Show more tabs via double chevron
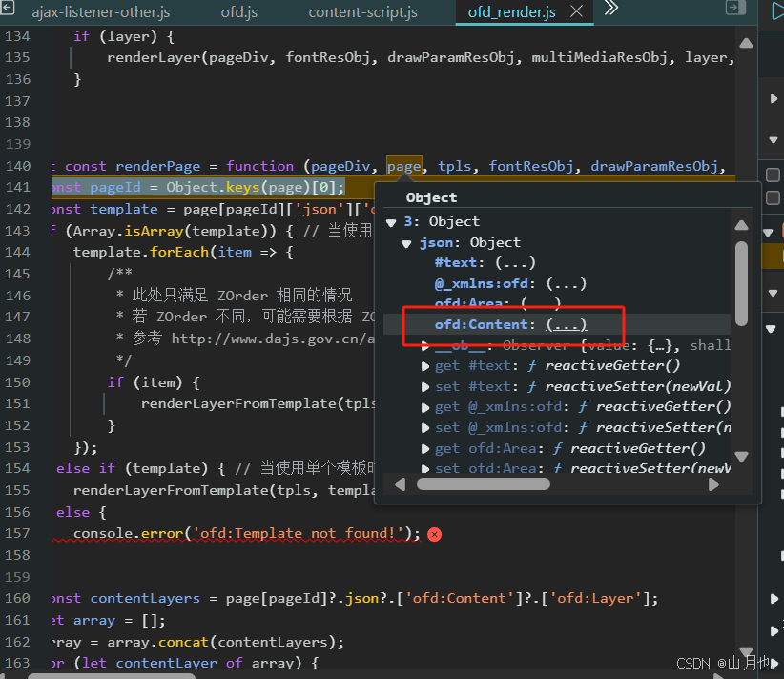 [611, 9]
